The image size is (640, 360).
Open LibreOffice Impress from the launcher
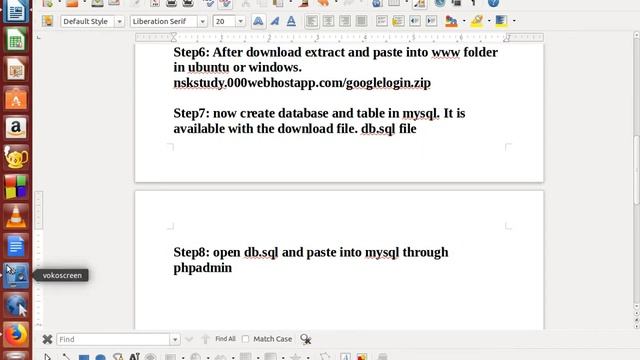16,70
